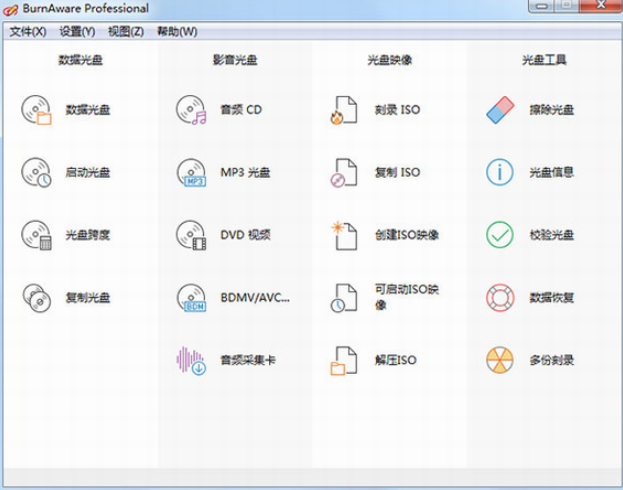Viewport: 623px width, 490px height.
Task: Click the 多份刻录 text label
Action: click(552, 360)
